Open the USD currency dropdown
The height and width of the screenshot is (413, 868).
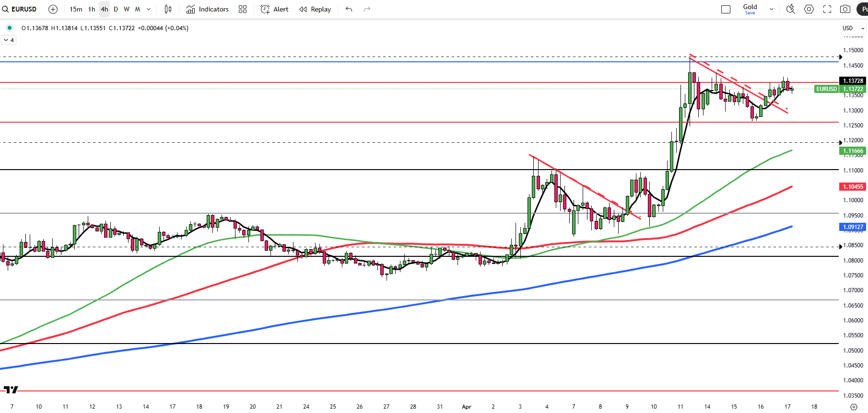(854, 28)
